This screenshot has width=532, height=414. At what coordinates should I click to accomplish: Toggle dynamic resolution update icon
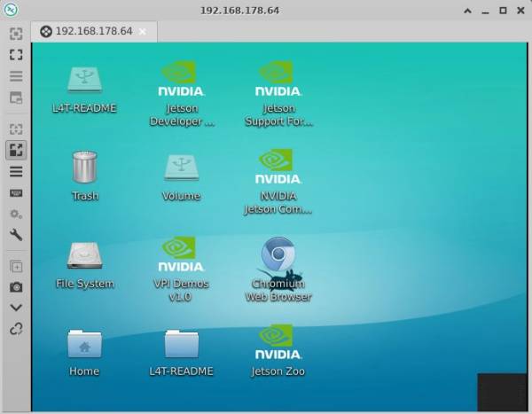point(16,129)
